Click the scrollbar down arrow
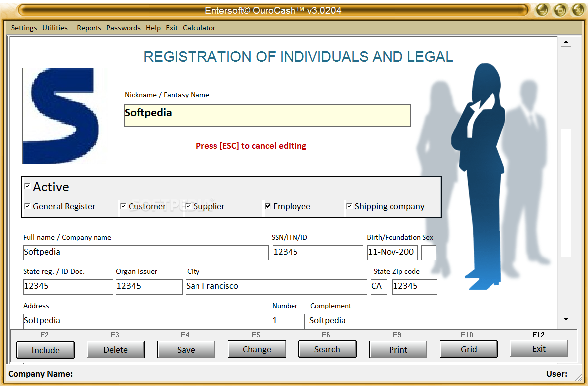 [566, 319]
